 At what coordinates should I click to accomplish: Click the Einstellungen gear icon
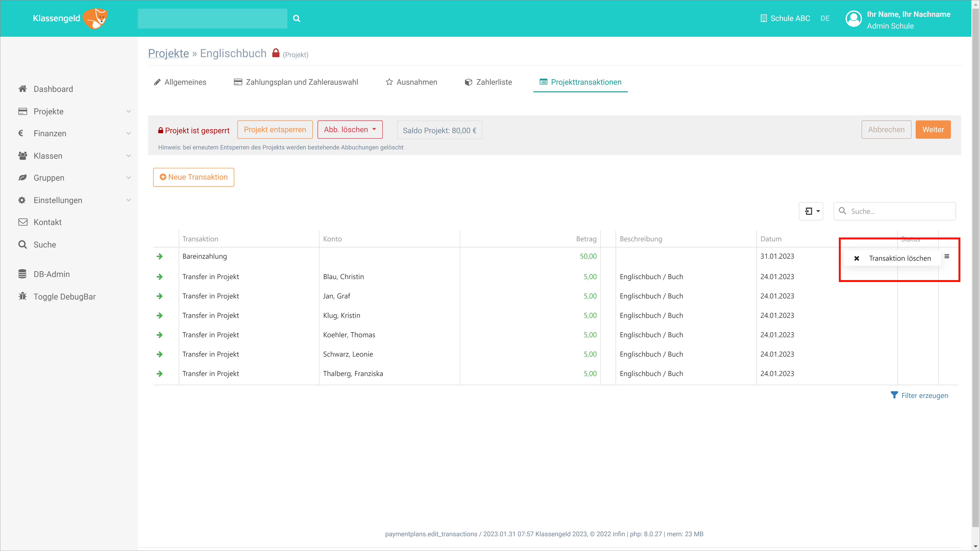[x=22, y=200]
